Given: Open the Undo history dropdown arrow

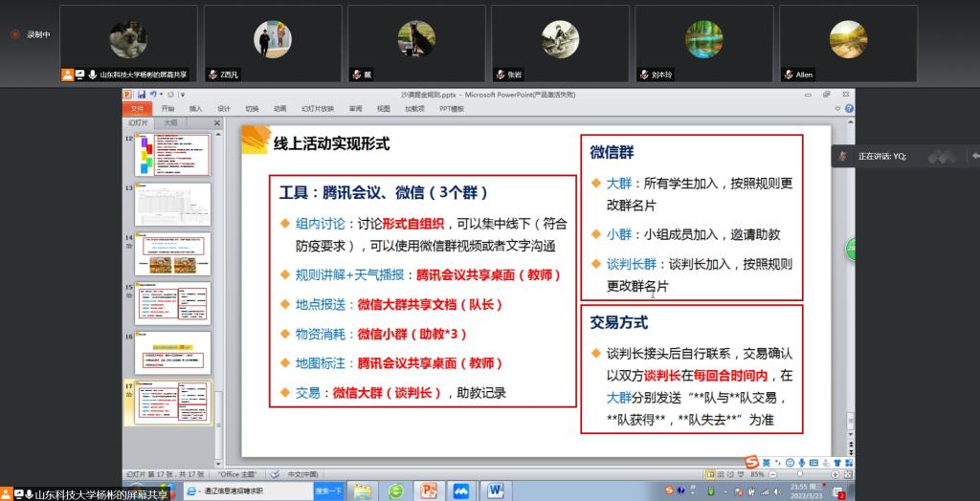Looking at the screenshot, I should pyautogui.click(x=164, y=95).
